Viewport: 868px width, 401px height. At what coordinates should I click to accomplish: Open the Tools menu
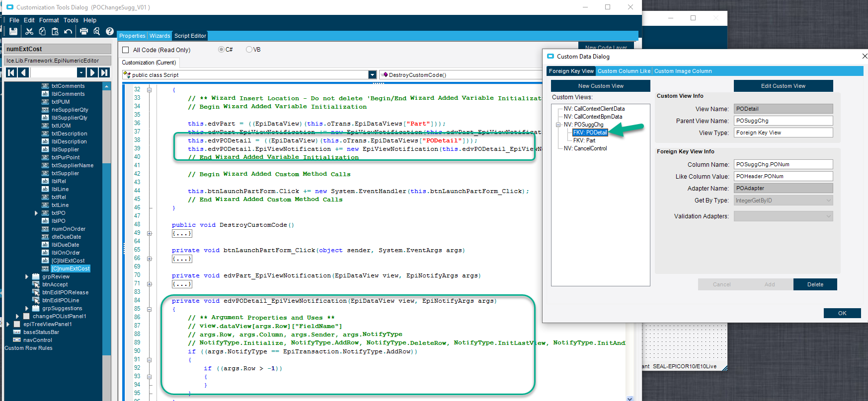[x=71, y=20]
